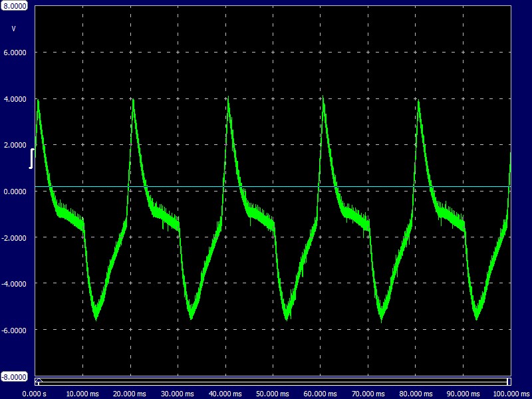Click the -8.0000 lower voltage range box
This screenshot has width=532, height=399.
(x=14, y=377)
